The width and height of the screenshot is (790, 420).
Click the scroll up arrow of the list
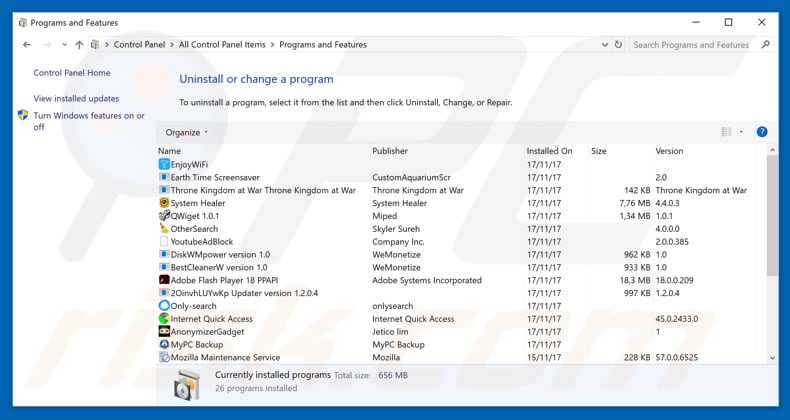click(x=772, y=150)
